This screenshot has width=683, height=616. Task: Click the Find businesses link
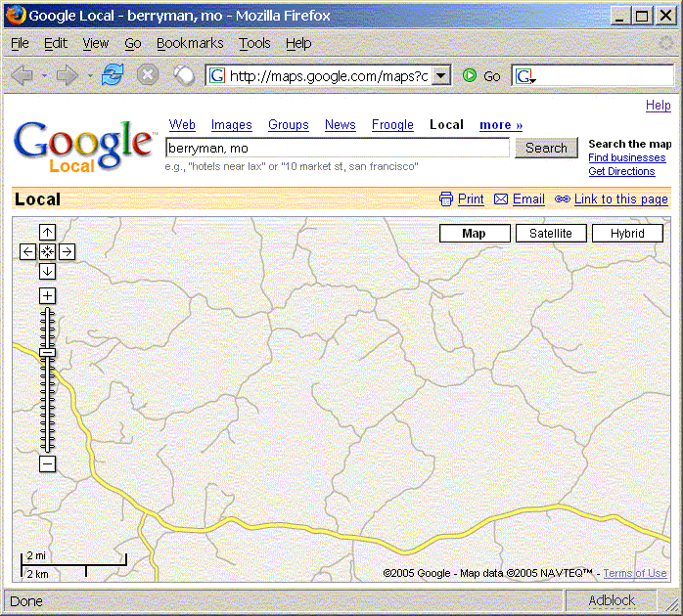pos(627,157)
